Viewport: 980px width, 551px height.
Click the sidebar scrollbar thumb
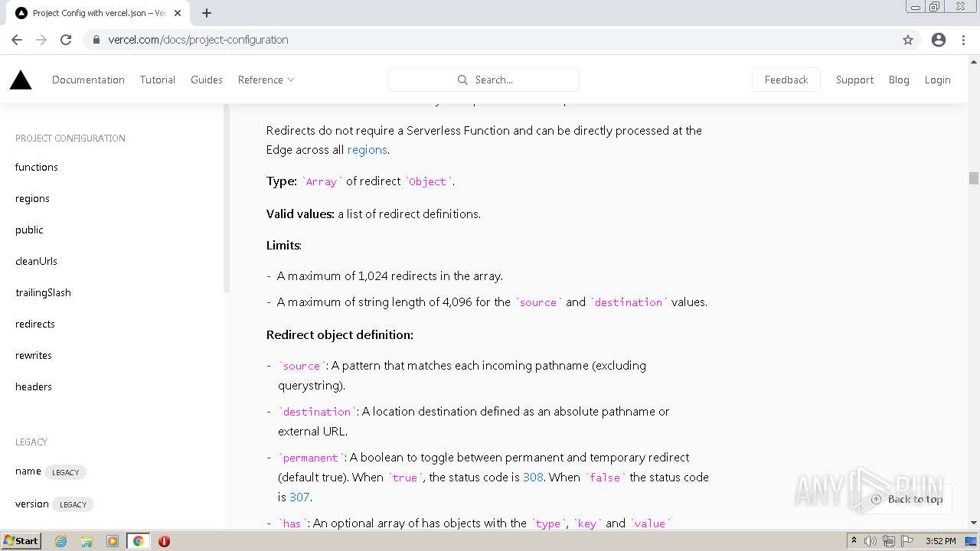coord(227,197)
